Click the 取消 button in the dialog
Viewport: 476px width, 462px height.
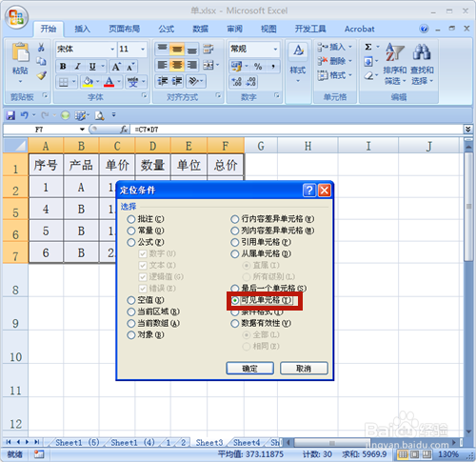tap(304, 369)
